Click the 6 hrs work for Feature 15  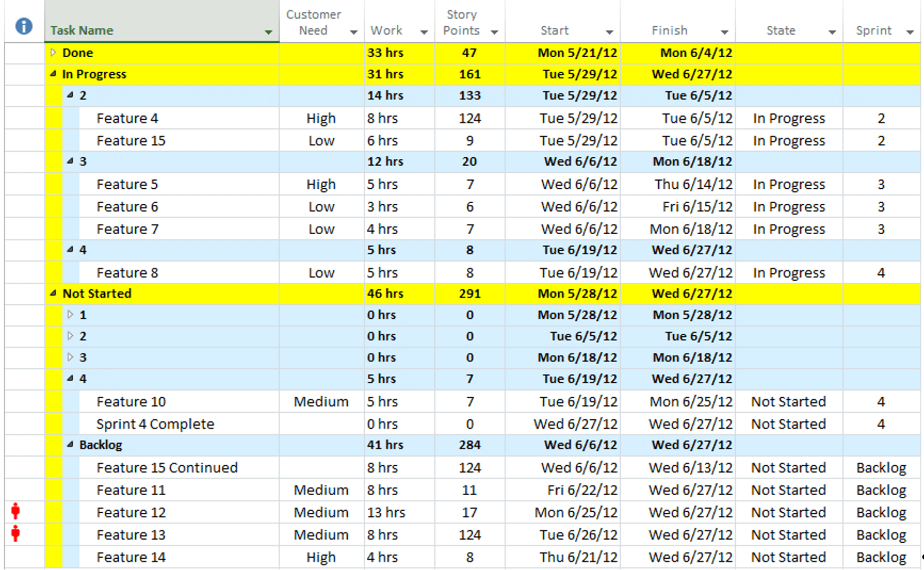(382, 141)
